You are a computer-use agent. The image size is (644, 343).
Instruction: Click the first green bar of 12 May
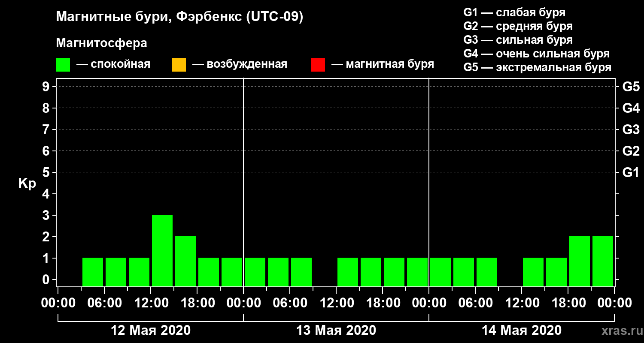pyautogui.click(x=93, y=272)
